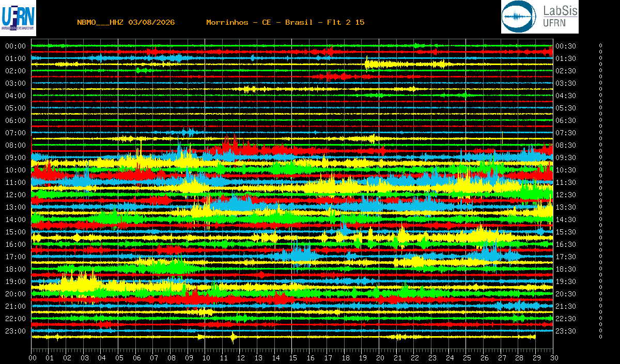The height and width of the screenshot is (364, 620).
Task: Click minute mark 05 on time axis
Action: coord(119,358)
